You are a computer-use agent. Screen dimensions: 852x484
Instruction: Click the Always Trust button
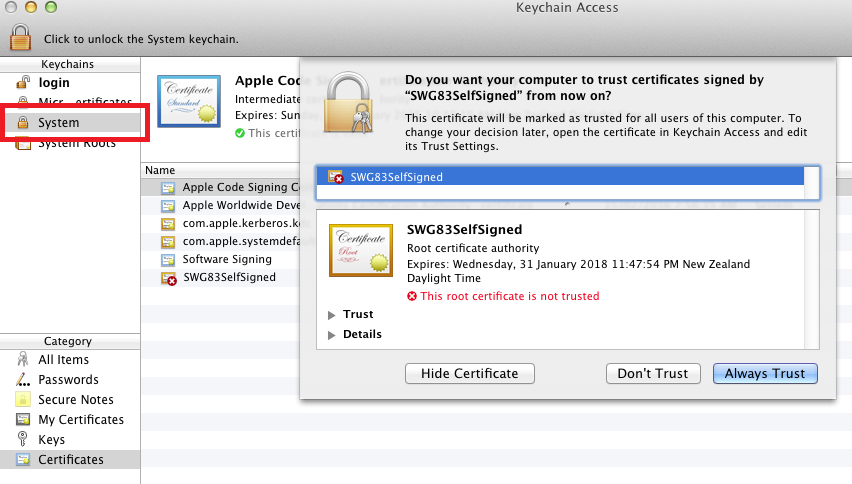tap(765, 373)
